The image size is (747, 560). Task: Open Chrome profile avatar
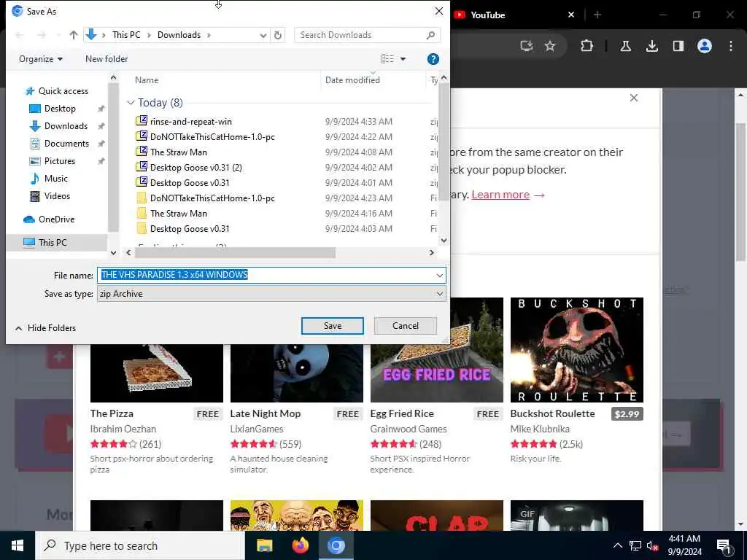coord(705,46)
